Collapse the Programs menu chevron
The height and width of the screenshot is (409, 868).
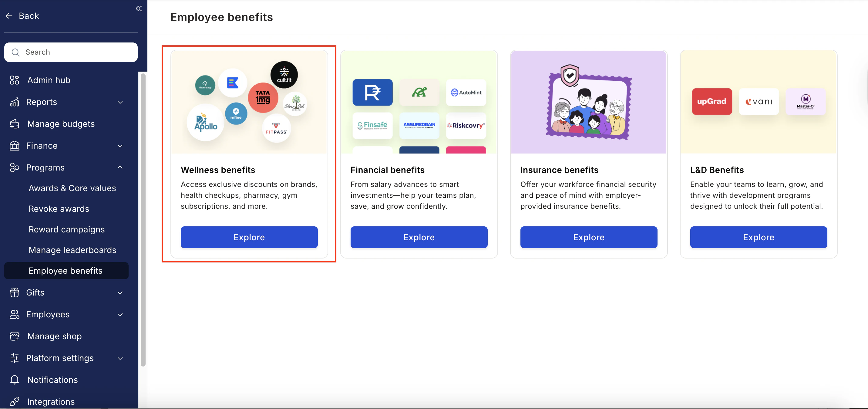click(120, 167)
